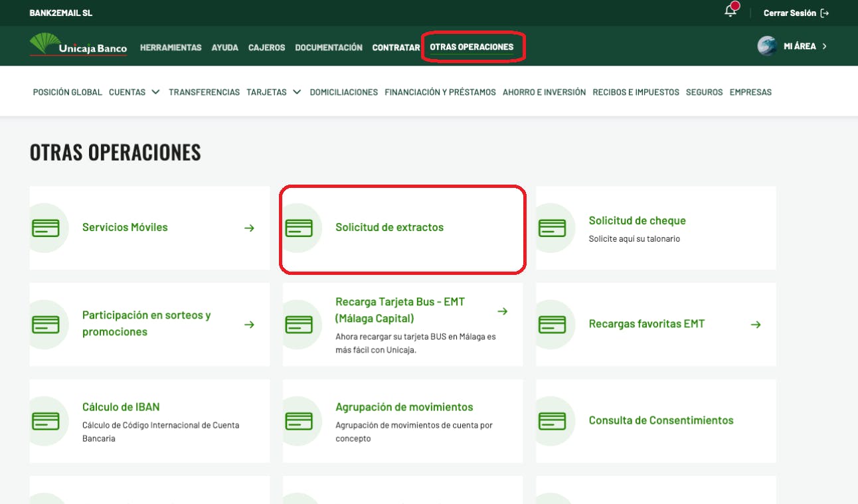Click the card icon beside Recarga Tarjeta Bus
Image resolution: width=858 pixels, height=504 pixels.
(299, 325)
